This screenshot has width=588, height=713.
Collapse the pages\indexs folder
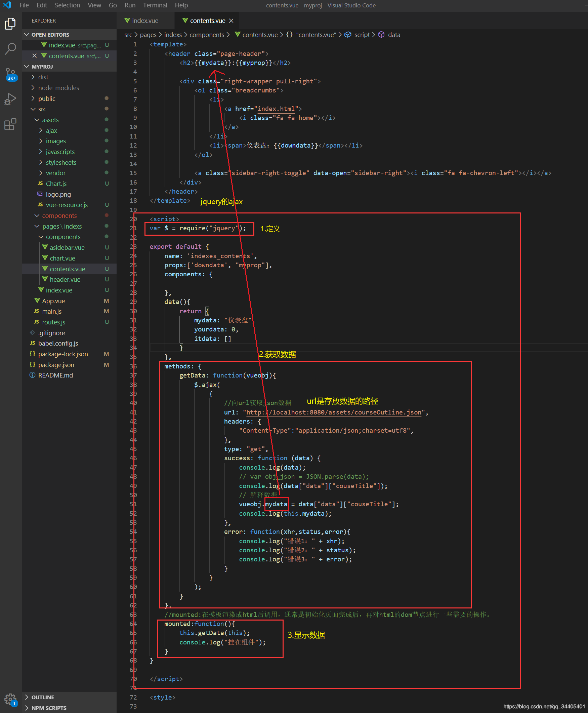[x=37, y=226]
